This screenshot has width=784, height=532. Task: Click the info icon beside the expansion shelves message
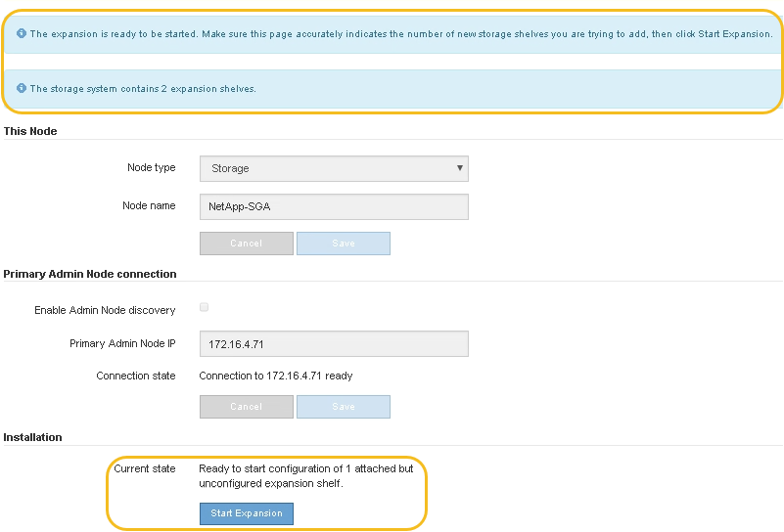[22, 88]
